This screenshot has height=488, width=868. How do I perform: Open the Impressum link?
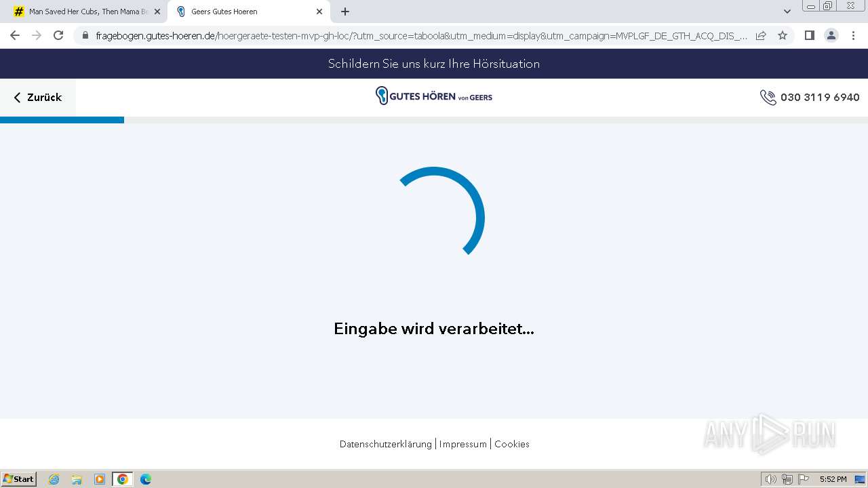coord(462,444)
